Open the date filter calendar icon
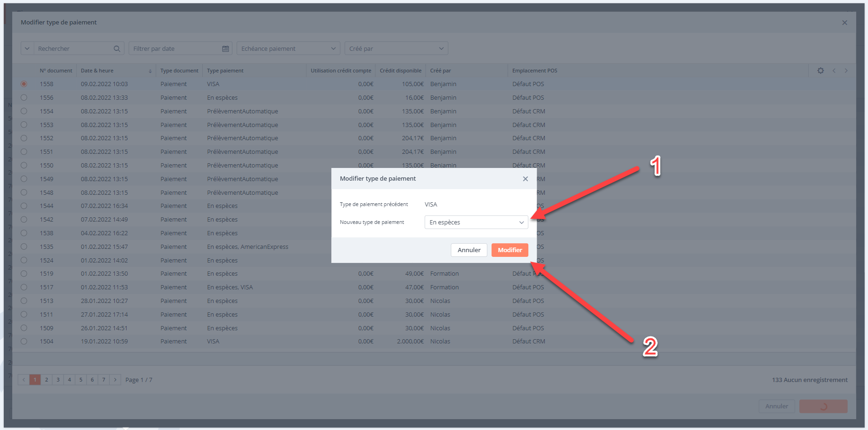 tap(225, 48)
